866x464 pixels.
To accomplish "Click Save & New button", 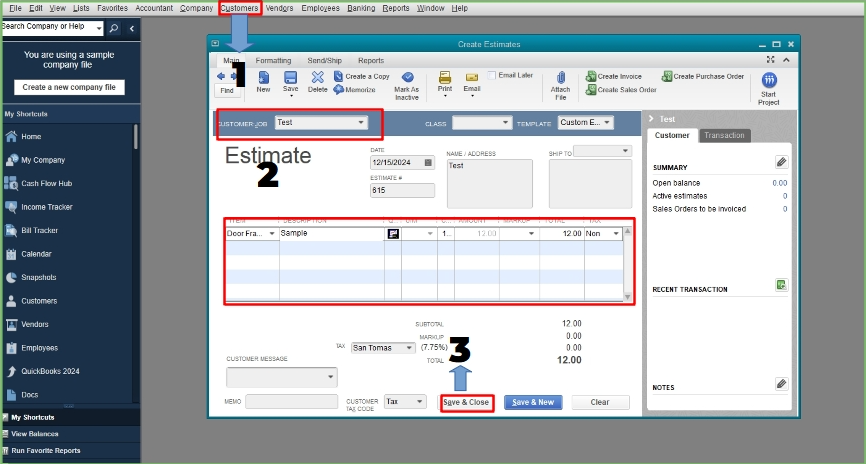I will pos(533,402).
